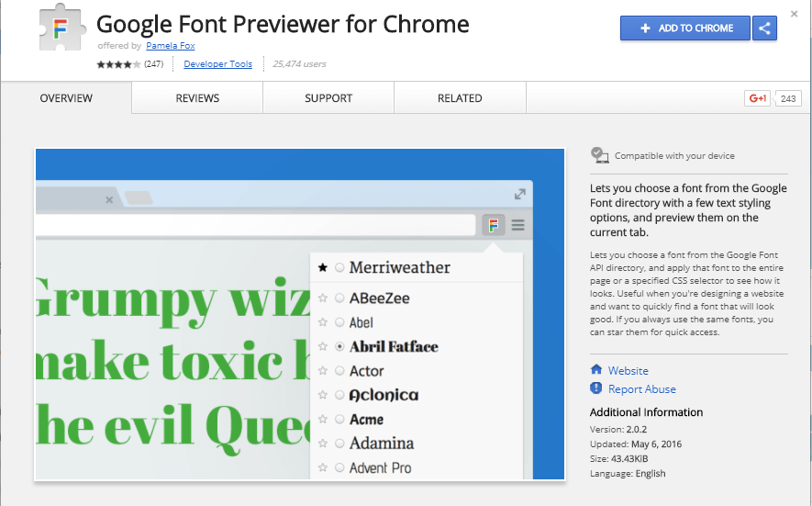Click the Add to Chrome button
This screenshot has width=812, height=506.
click(685, 28)
